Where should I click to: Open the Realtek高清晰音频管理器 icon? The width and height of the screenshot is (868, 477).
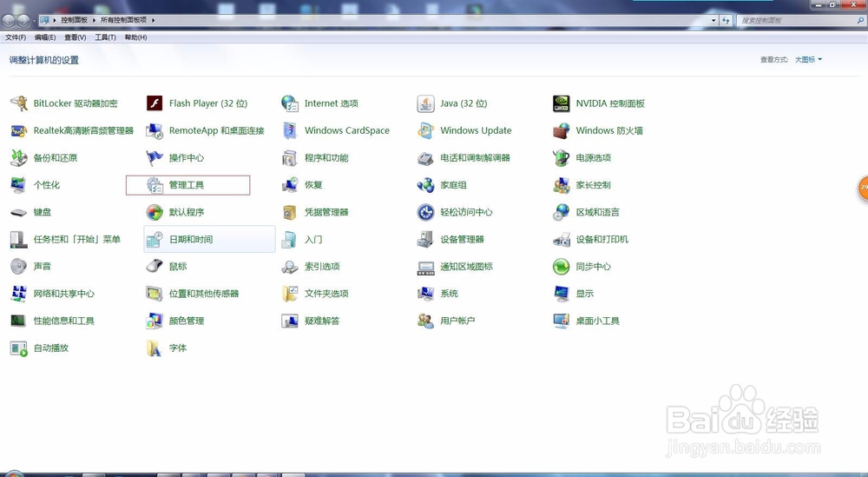19,130
